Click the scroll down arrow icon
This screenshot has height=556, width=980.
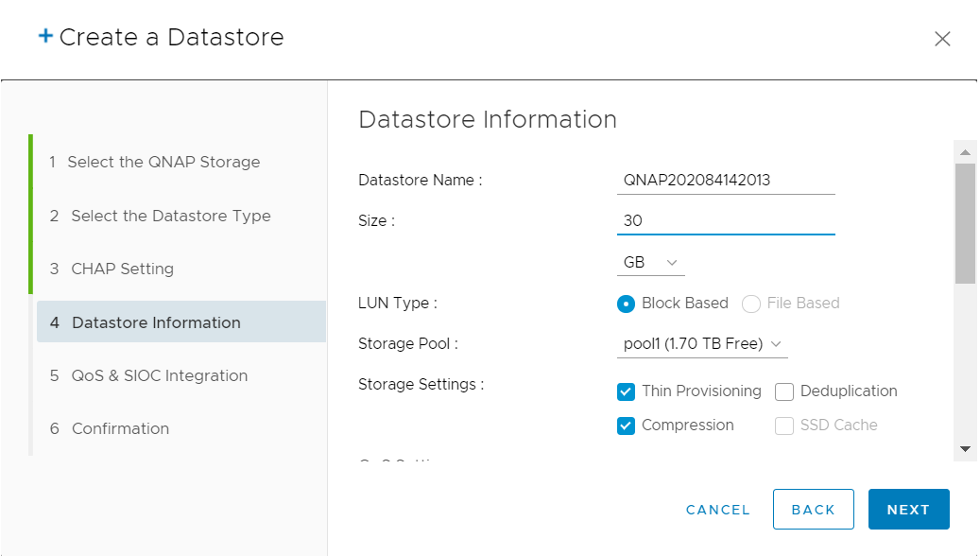[965, 449]
